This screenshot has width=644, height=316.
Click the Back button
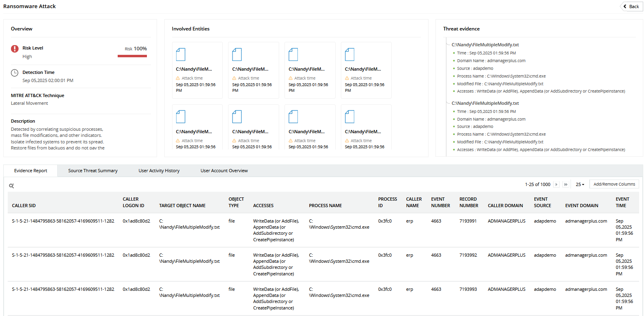pos(631,6)
